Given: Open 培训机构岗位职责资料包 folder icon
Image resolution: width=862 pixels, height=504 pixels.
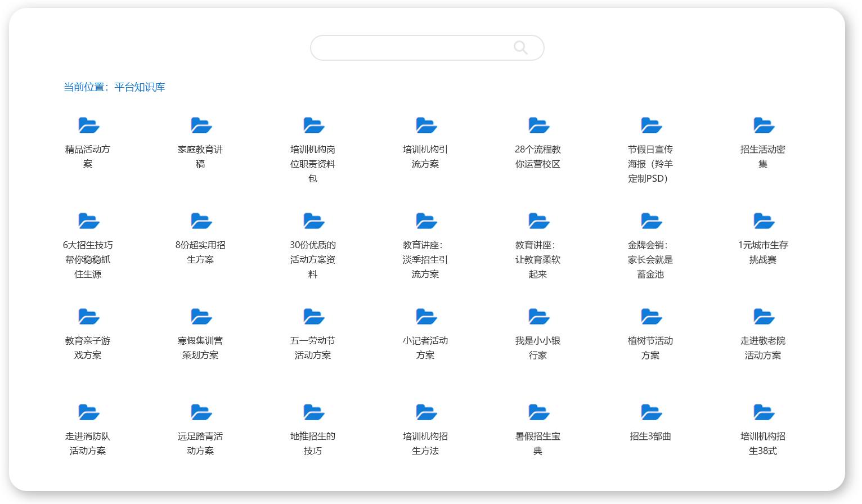Looking at the screenshot, I should [x=313, y=125].
